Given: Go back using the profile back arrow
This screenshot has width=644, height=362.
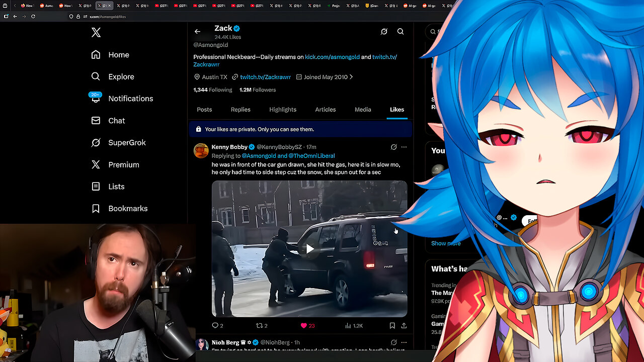Looking at the screenshot, I should [x=197, y=32].
